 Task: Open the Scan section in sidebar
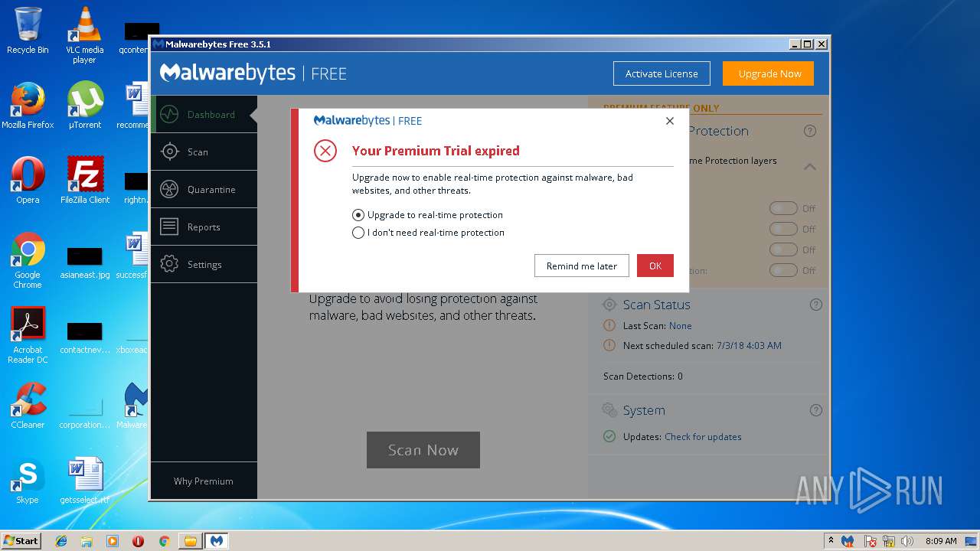point(204,152)
